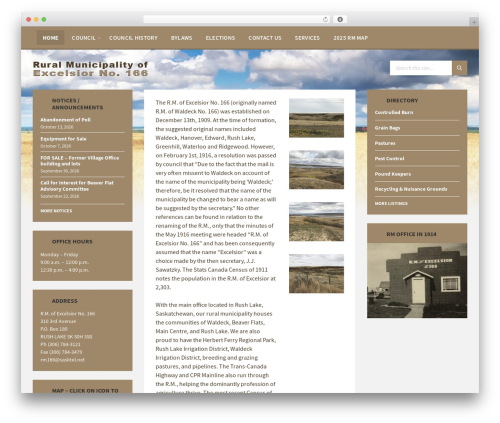Reload the page with browser refresh icon
The image size is (500, 423).
click(325, 20)
